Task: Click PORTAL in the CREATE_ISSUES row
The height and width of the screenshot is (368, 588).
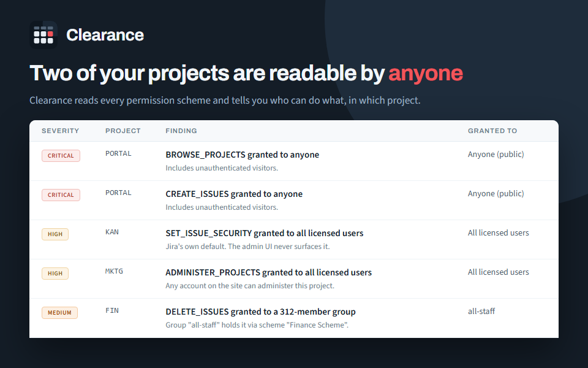Action: (x=118, y=193)
